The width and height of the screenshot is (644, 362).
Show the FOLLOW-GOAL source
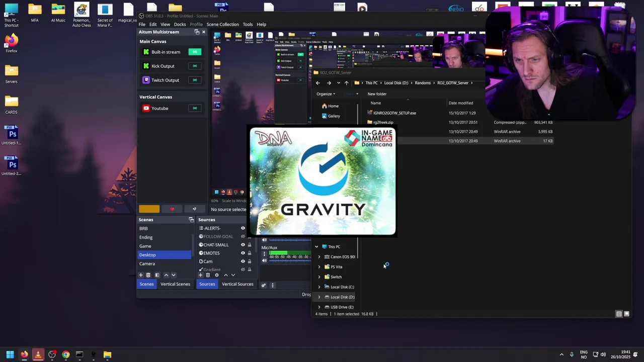click(243, 236)
